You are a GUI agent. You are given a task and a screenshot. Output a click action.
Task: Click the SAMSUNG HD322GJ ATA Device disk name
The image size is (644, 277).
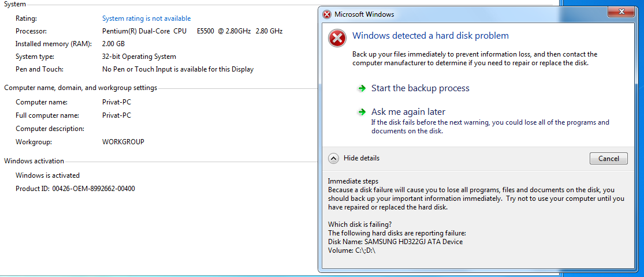(413, 242)
